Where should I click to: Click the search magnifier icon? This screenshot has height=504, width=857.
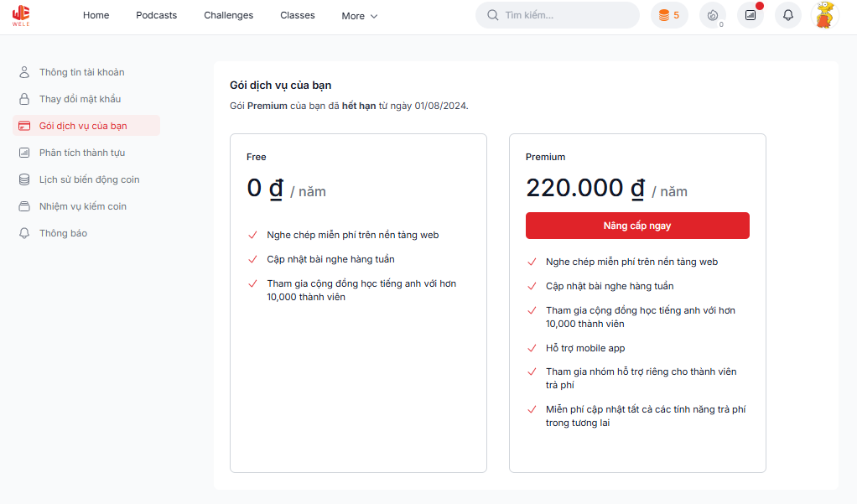493,15
